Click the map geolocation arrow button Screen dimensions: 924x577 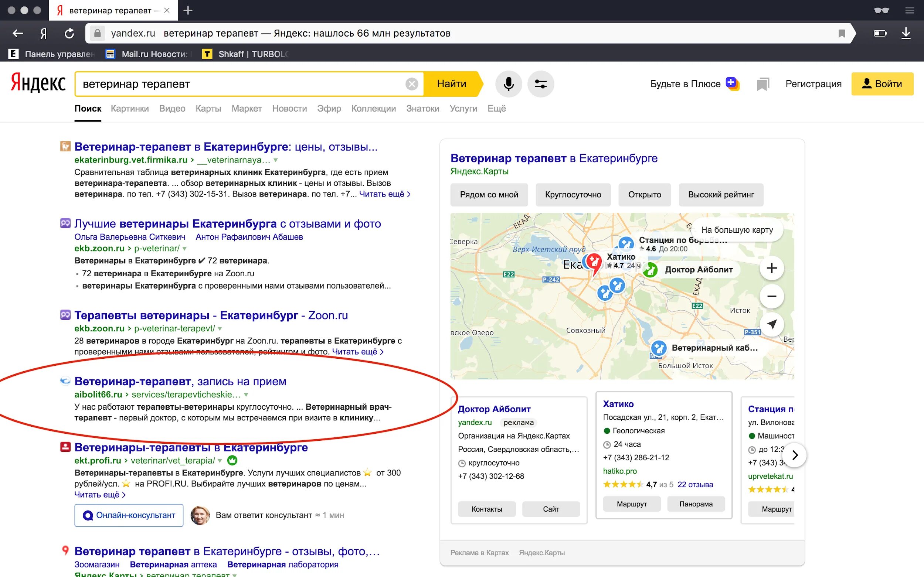[x=771, y=324]
